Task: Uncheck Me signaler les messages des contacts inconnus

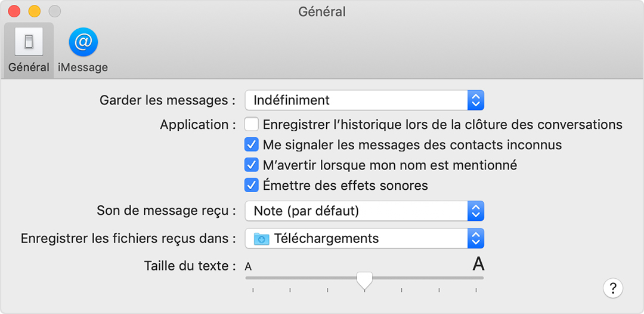Action: (252, 144)
